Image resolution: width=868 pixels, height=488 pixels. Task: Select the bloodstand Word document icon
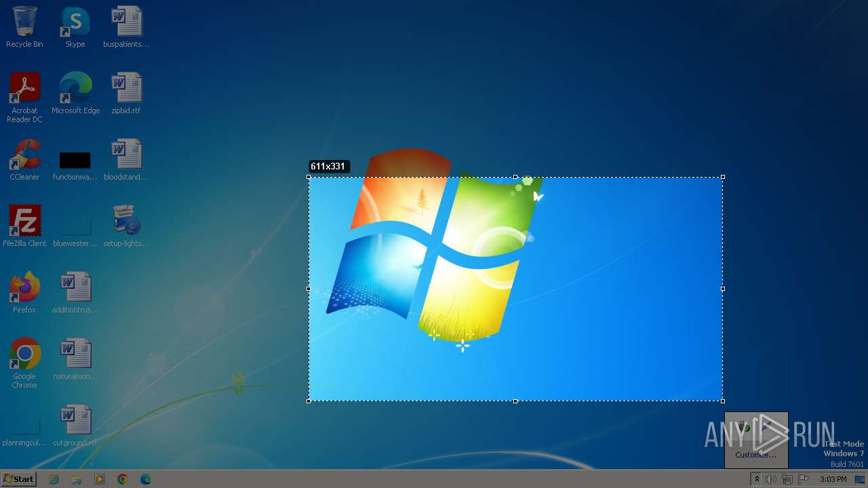pyautogui.click(x=126, y=154)
